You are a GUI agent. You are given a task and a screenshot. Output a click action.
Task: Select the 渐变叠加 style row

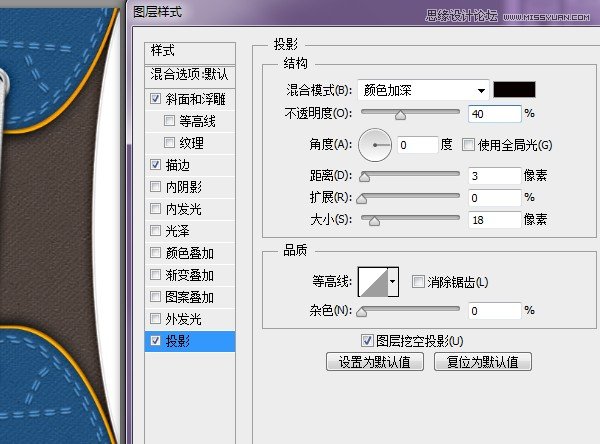[190, 275]
